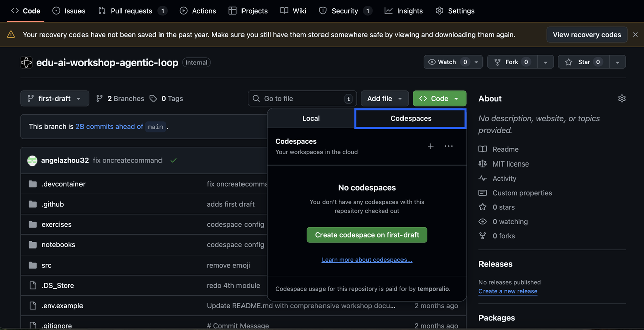644x330 pixels.
Task: Open the Projects tab
Action: coord(248,11)
